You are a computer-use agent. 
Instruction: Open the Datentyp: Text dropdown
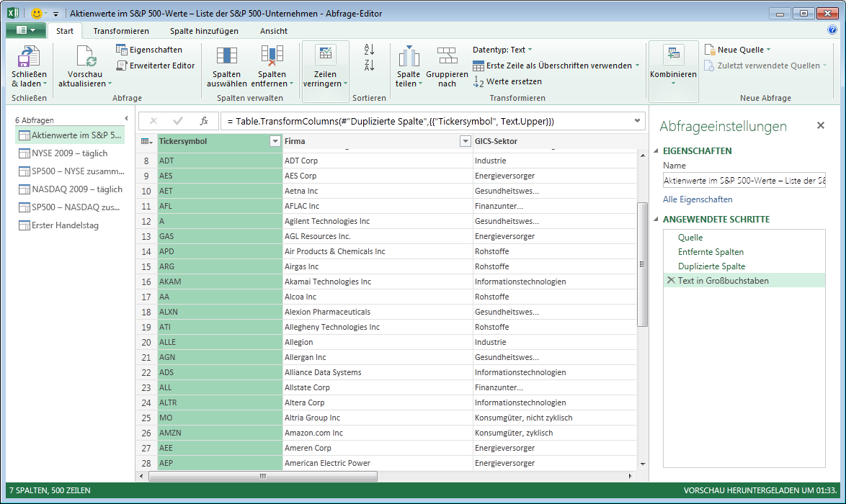click(x=502, y=50)
